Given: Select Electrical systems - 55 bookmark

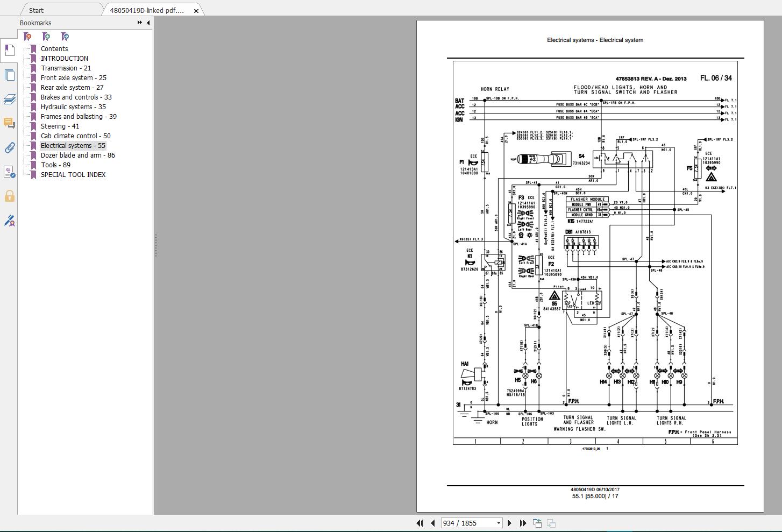Looking at the screenshot, I should (x=73, y=145).
